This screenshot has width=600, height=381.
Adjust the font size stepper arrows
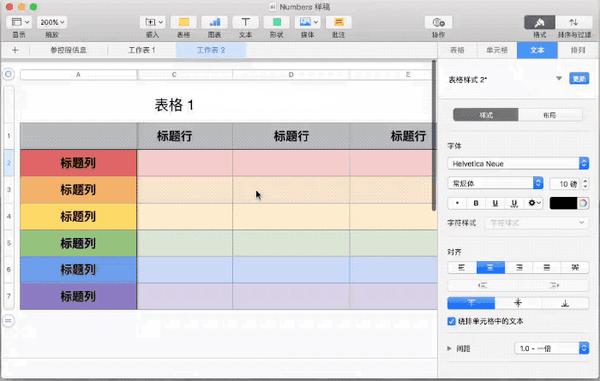pos(585,184)
